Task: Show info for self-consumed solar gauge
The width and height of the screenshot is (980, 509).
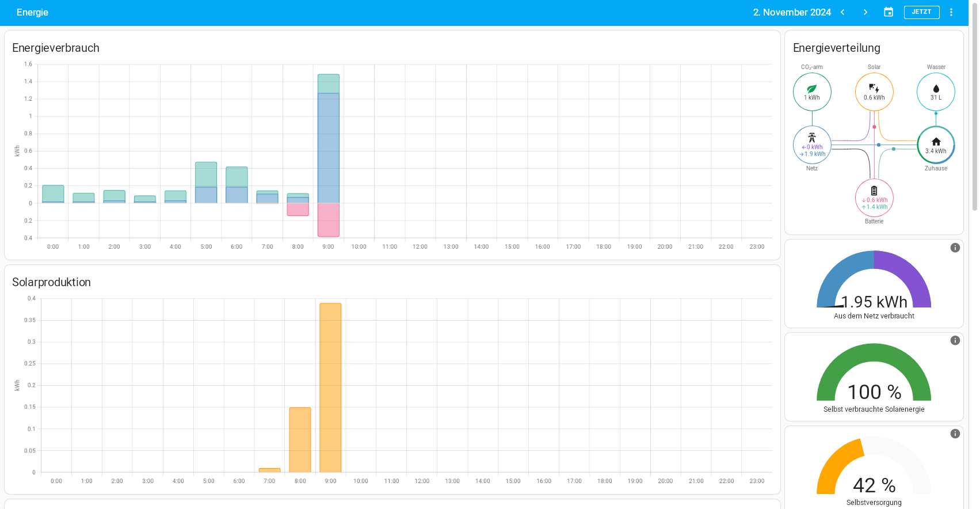Action: tap(955, 340)
